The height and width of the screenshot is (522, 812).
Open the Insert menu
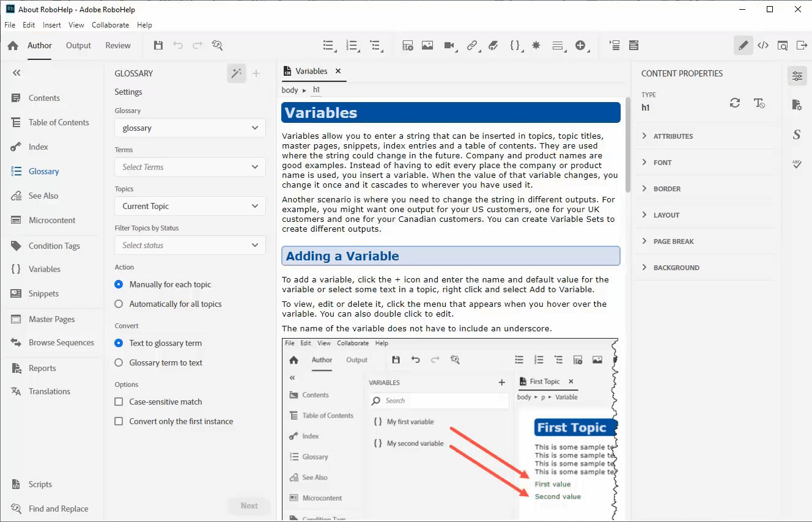point(52,25)
